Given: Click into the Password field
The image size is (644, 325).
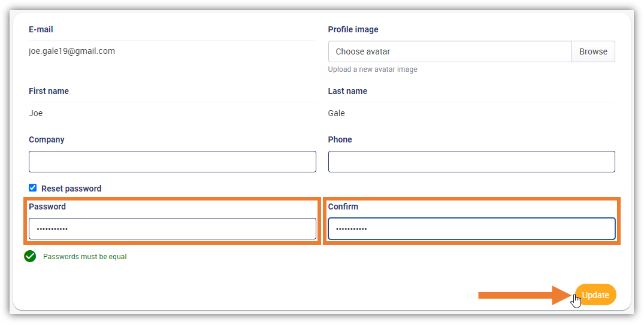Looking at the screenshot, I should (x=173, y=229).
